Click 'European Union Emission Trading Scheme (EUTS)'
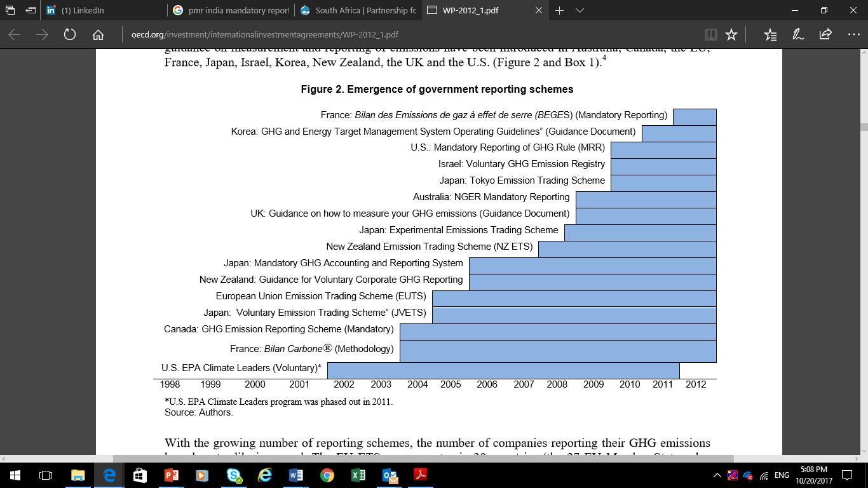868x488 pixels. click(322, 296)
